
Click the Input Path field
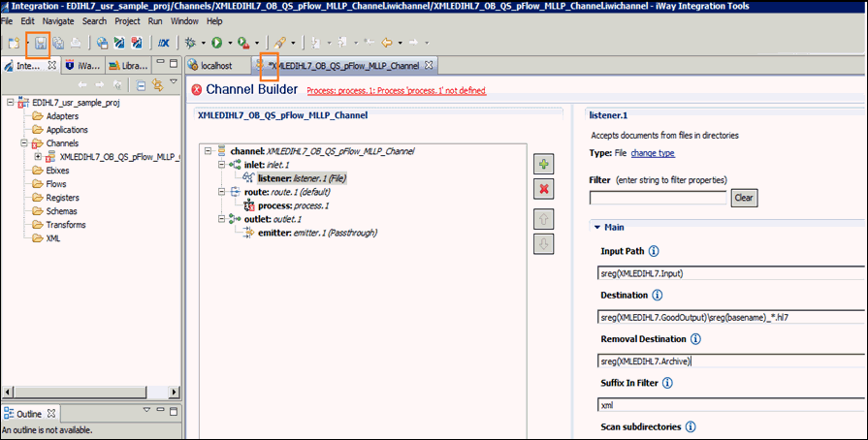pyautogui.click(x=730, y=273)
